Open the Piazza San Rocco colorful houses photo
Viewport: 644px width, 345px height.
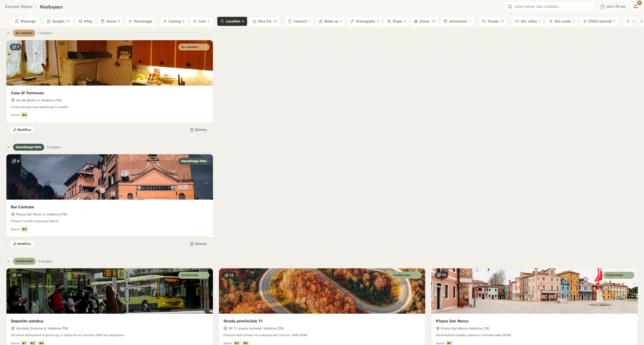[535, 291]
